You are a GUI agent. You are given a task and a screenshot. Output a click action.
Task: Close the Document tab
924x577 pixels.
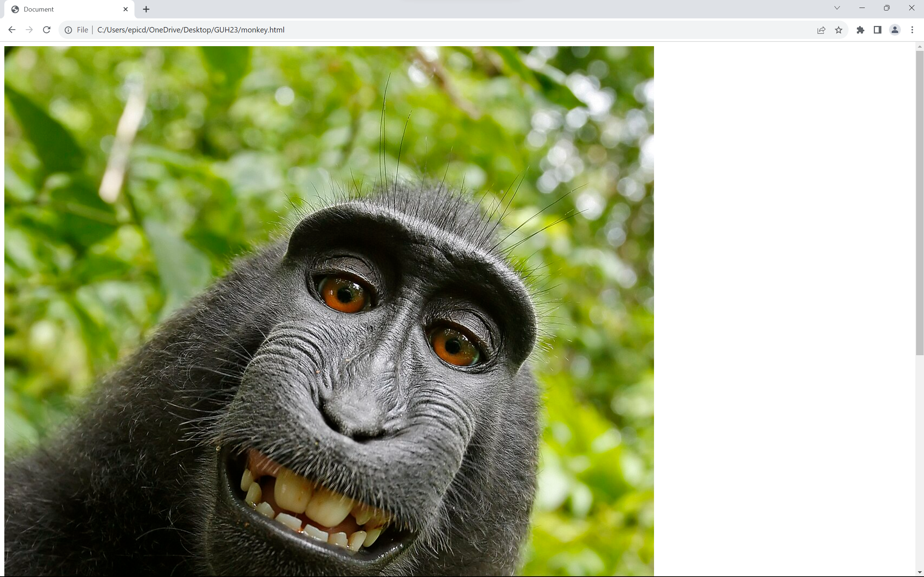126,9
